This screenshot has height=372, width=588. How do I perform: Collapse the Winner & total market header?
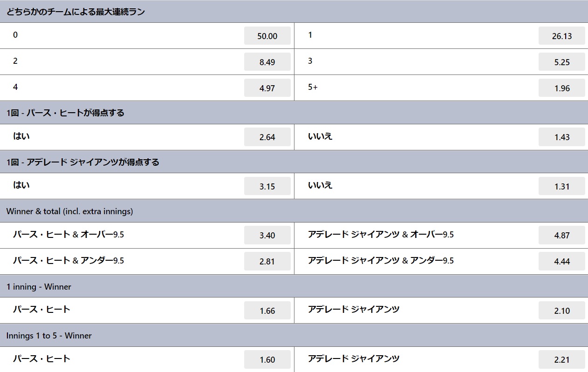(x=294, y=211)
